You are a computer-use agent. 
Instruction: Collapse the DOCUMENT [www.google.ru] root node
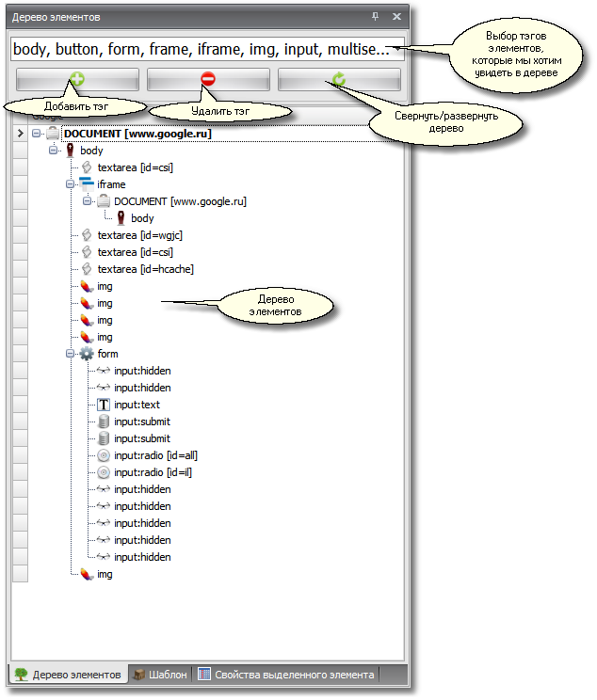tap(37, 134)
